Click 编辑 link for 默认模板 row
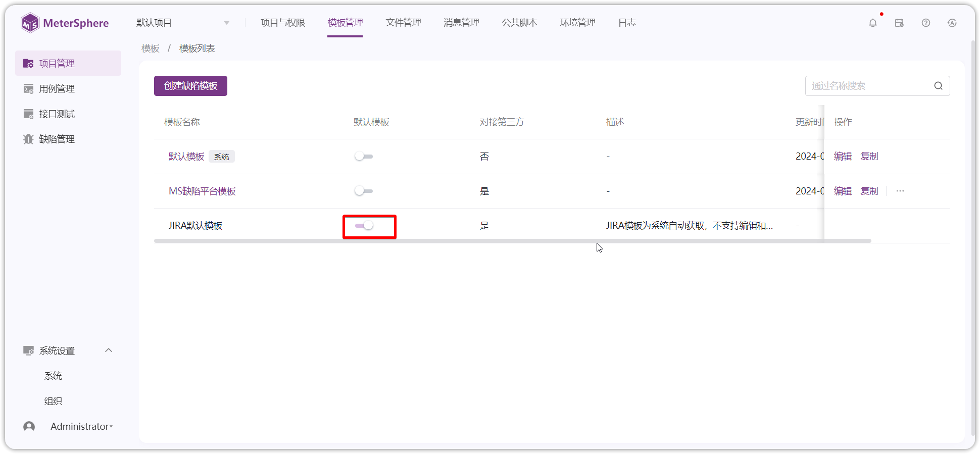Screen dimensions: 980x454 [x=843, y=156]
